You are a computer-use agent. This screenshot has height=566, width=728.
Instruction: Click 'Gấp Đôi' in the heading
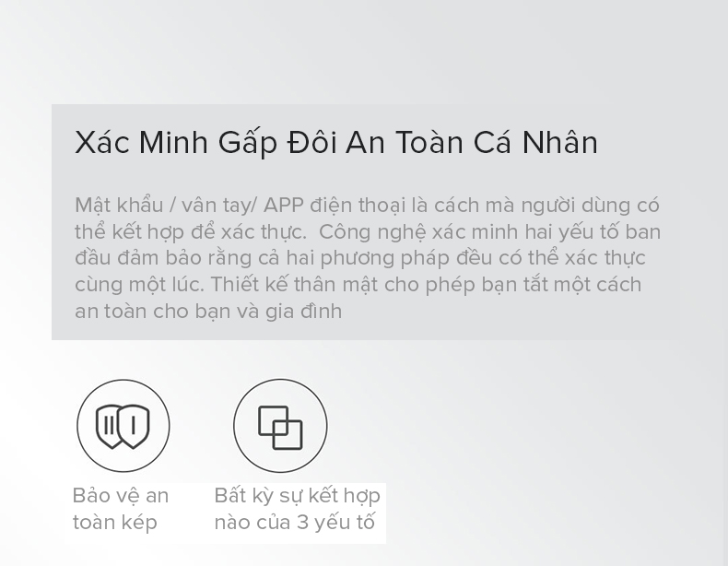[277, 142]
